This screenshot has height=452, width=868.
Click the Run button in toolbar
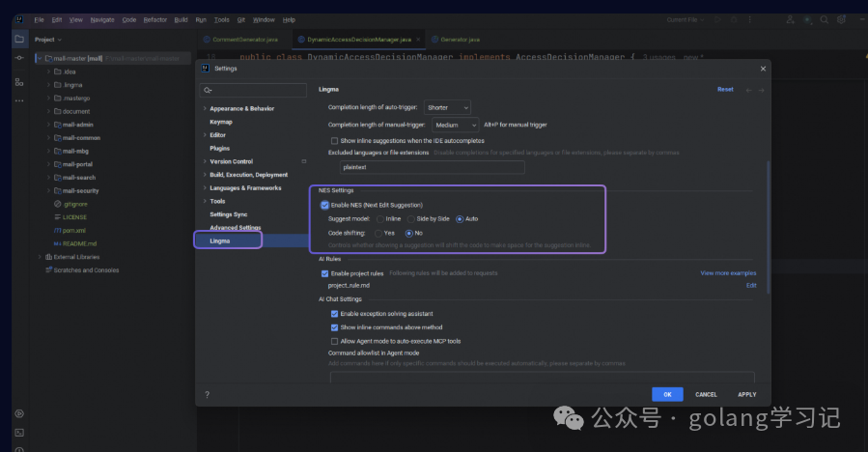[718, 19]
